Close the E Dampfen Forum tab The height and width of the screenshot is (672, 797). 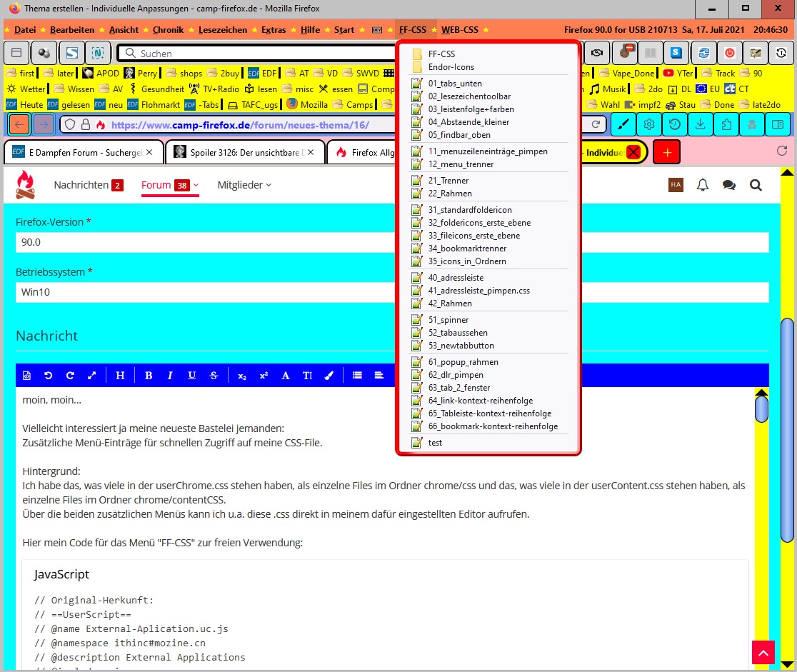149,152
